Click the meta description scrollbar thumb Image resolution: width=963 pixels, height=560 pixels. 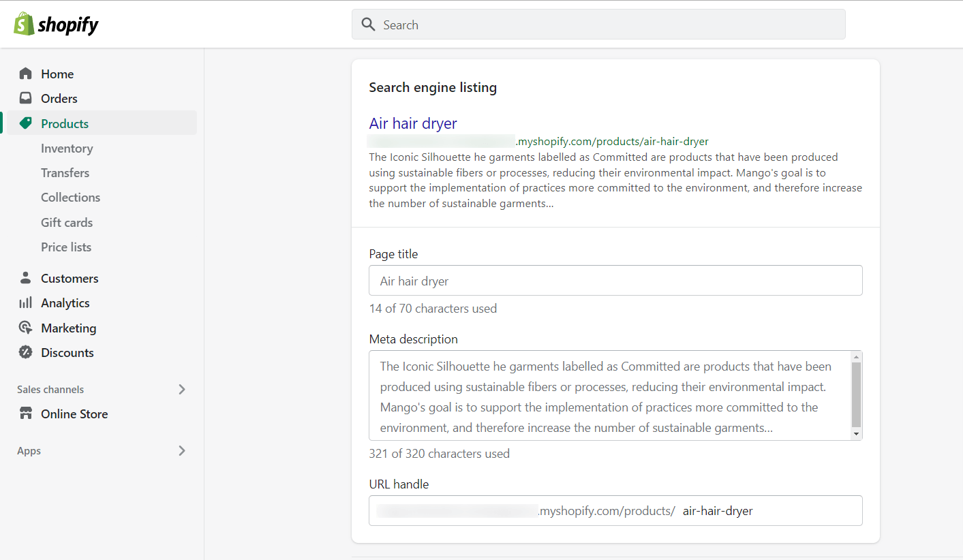click(857, 394)
